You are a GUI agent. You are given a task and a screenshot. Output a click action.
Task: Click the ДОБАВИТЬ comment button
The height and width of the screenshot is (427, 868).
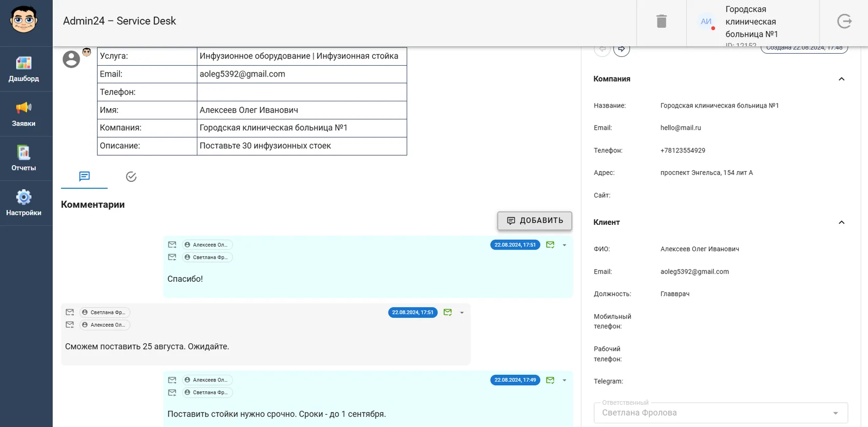(x=535, y=221)
